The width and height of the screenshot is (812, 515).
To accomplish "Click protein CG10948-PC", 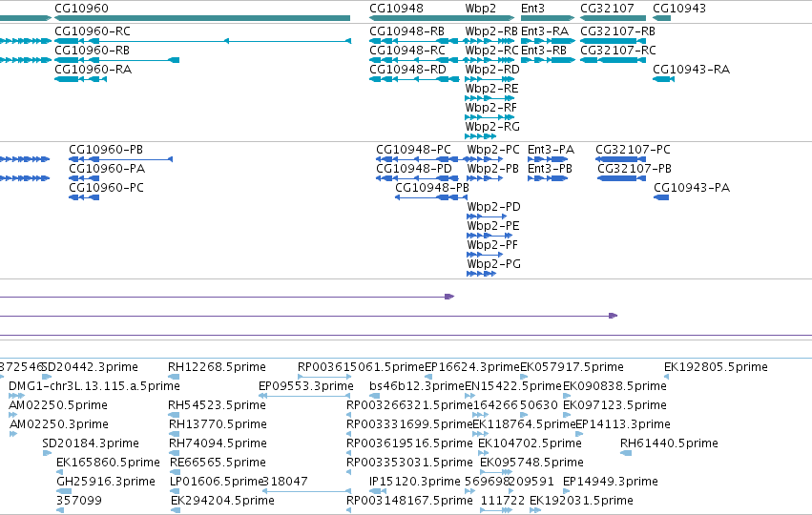I will click(x=413, y=150).
